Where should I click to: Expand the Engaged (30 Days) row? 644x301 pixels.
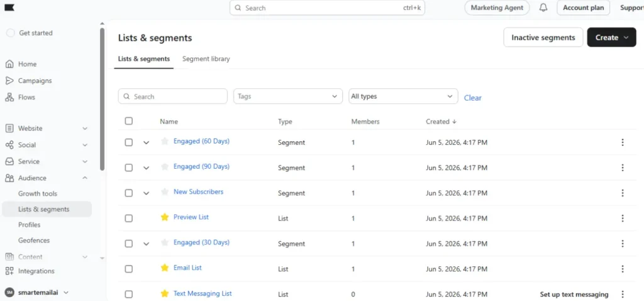pyautogui.click(x=146, y=244)
